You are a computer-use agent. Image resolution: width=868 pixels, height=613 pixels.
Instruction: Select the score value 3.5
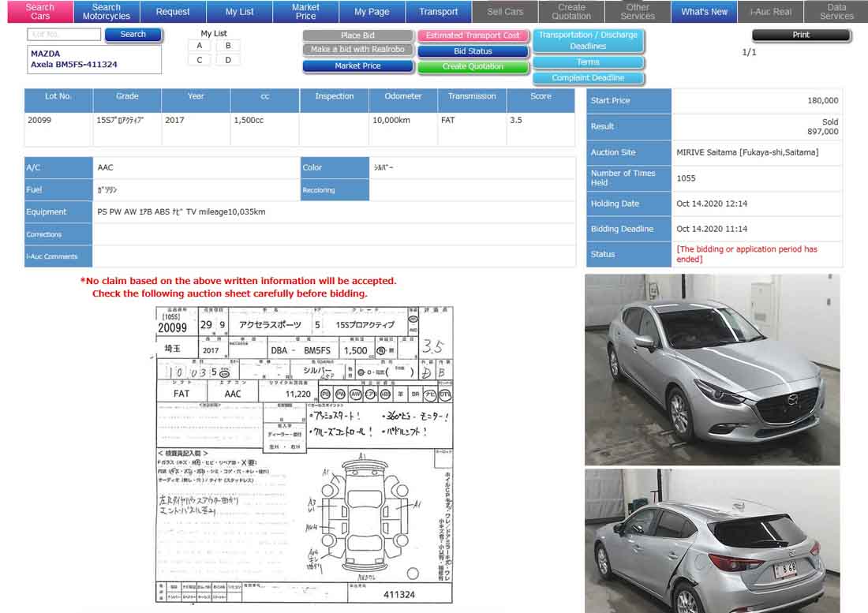pos(516,120)
